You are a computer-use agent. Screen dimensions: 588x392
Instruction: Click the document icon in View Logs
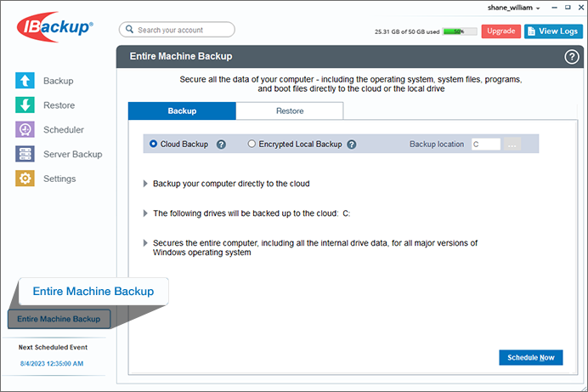[531, 31]
